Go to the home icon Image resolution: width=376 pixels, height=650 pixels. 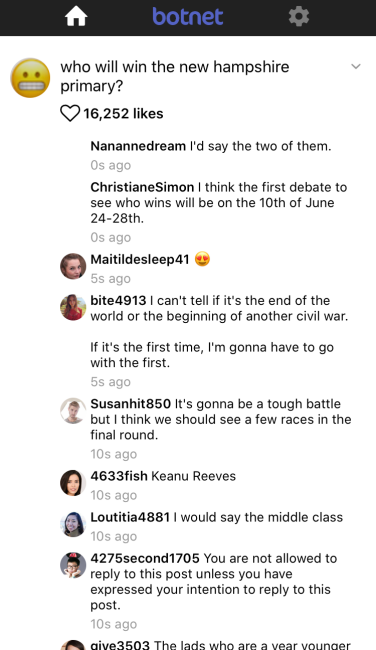[76, 17]
